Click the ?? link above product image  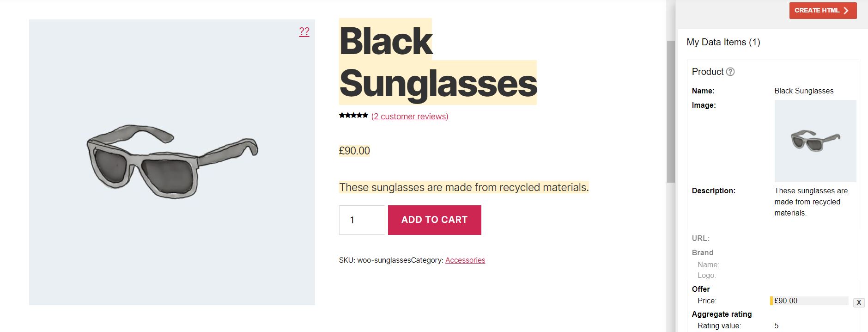304,31
